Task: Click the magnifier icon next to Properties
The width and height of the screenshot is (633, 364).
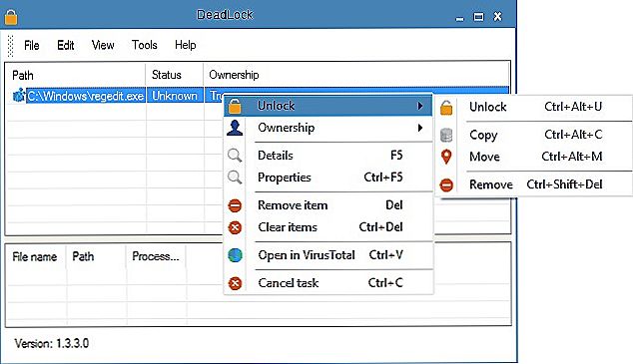Action: click(235, 177)
